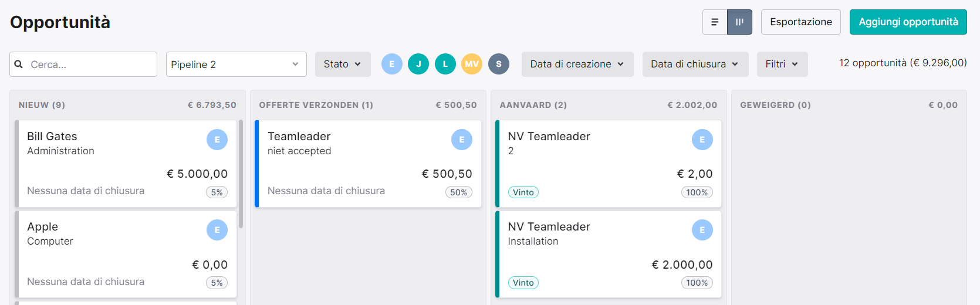
Task: Click the Esportazione button
Action: point(801,22)
